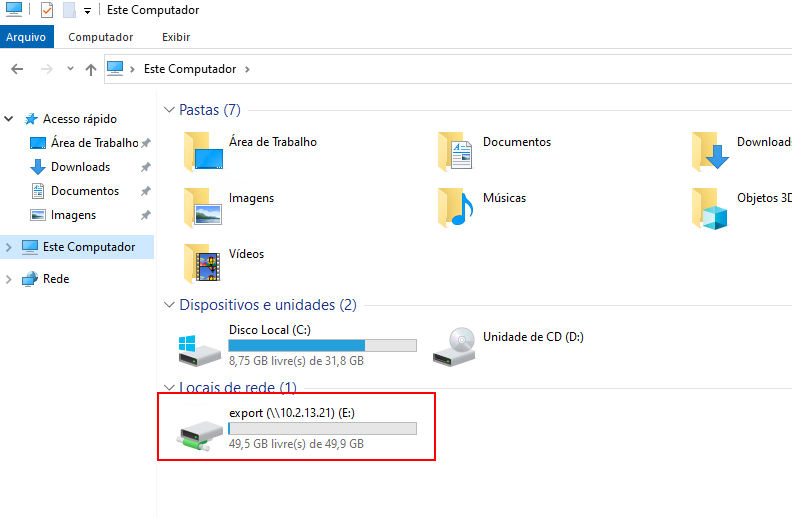This screenshot has height=518, width=792.
Task: Select Downloads in the quick access sidebar
Action: coord(80,167)
